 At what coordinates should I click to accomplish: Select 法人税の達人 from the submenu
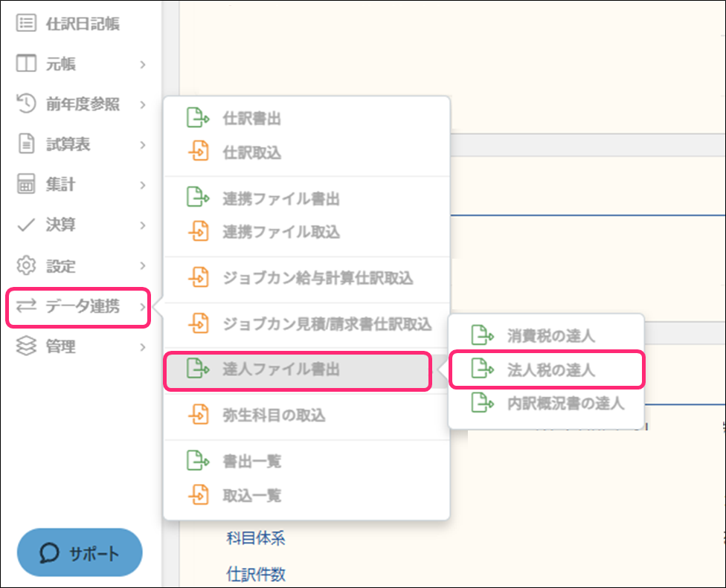click(547, 369)
